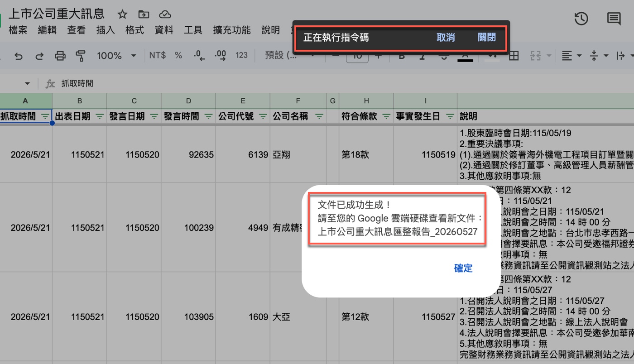Click 關閉 on script notification
Viewport: 634px width, 364px height.
[487, 38]
